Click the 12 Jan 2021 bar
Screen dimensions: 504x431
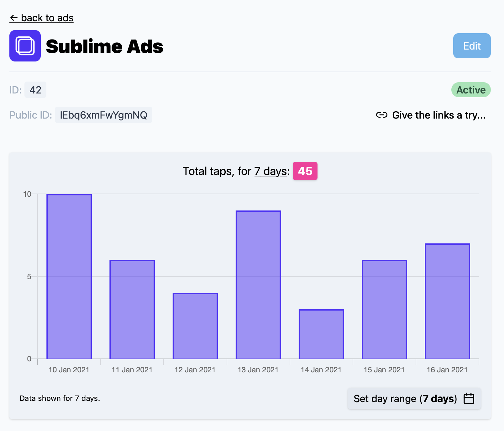pyautogui.click(x=195, y=326)
